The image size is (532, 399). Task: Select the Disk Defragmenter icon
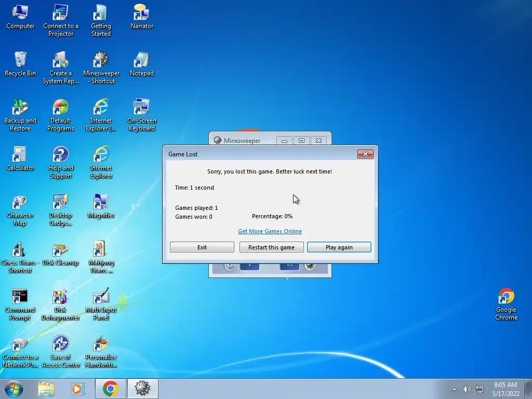tap(60, 304)
